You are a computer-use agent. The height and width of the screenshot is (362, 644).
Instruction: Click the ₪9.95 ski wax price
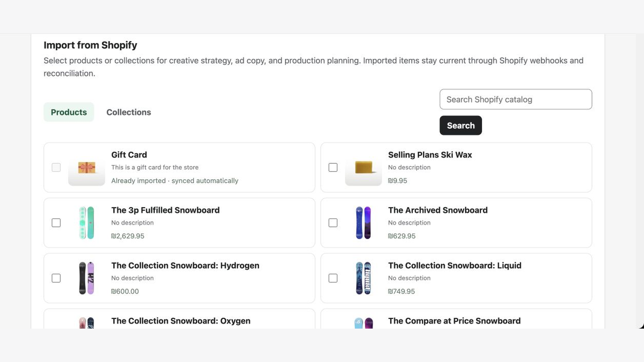398,181
